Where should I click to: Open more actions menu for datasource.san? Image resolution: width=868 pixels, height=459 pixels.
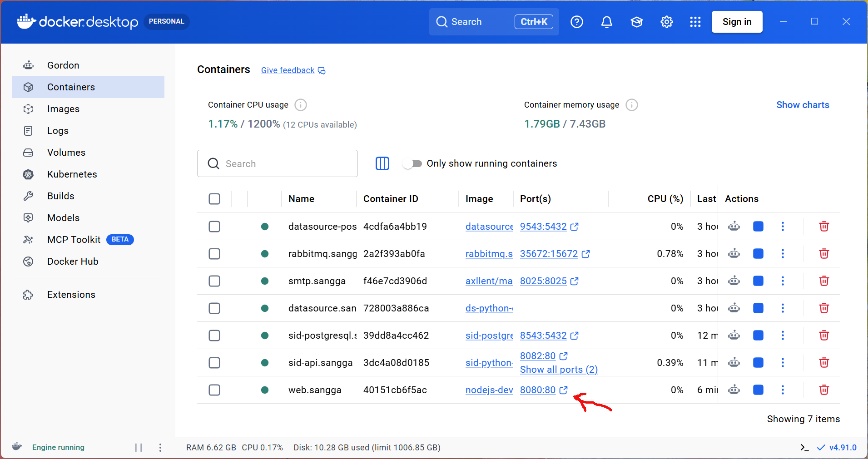coord(783,308)
